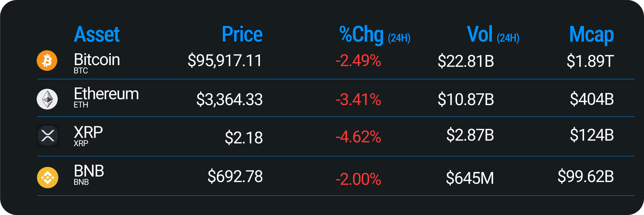Open the Ethereum asset name link
644x215 pixels.
coord(106,94)
